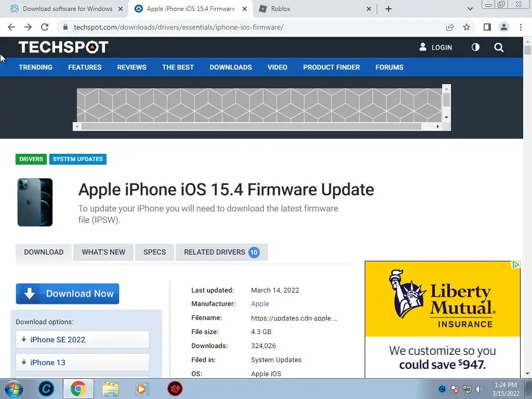Open TRENDING in the nav bar
The width and height of the screenshot is (532, 399).
[36, 67]
